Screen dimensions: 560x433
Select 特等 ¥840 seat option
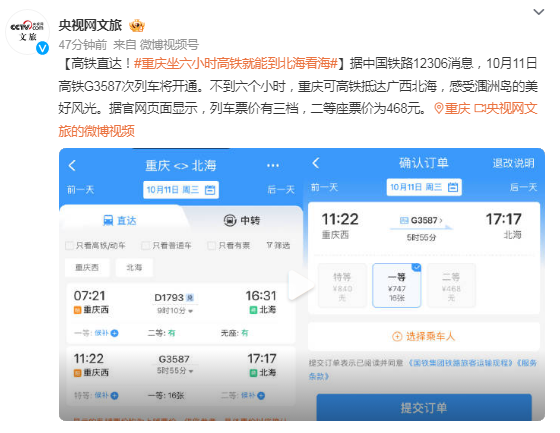coord(342,285)
